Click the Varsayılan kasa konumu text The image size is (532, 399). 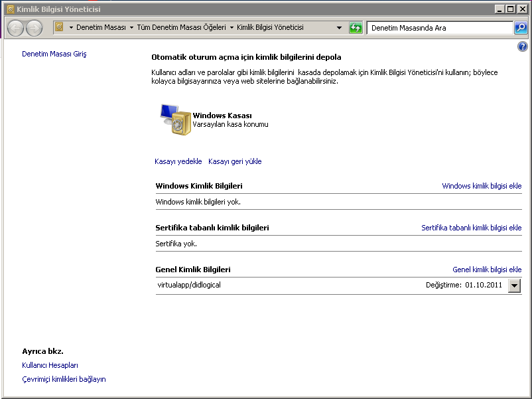pos(230,125)
